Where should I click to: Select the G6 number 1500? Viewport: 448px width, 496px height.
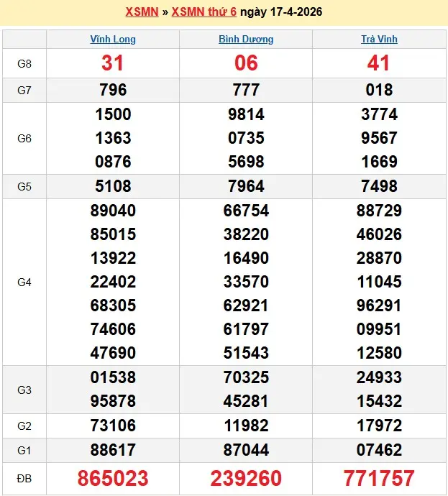coord(113,114)
